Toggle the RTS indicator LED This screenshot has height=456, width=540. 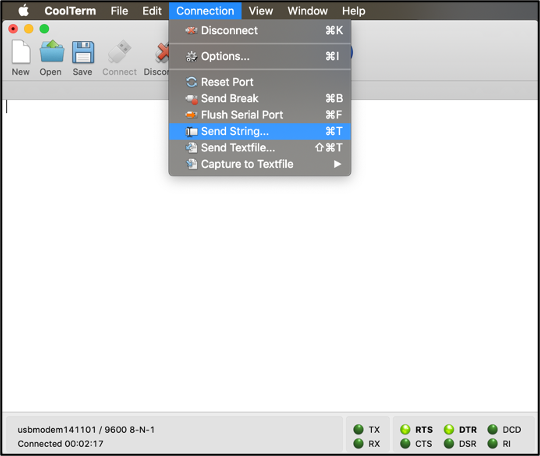(x=405, y=429)
